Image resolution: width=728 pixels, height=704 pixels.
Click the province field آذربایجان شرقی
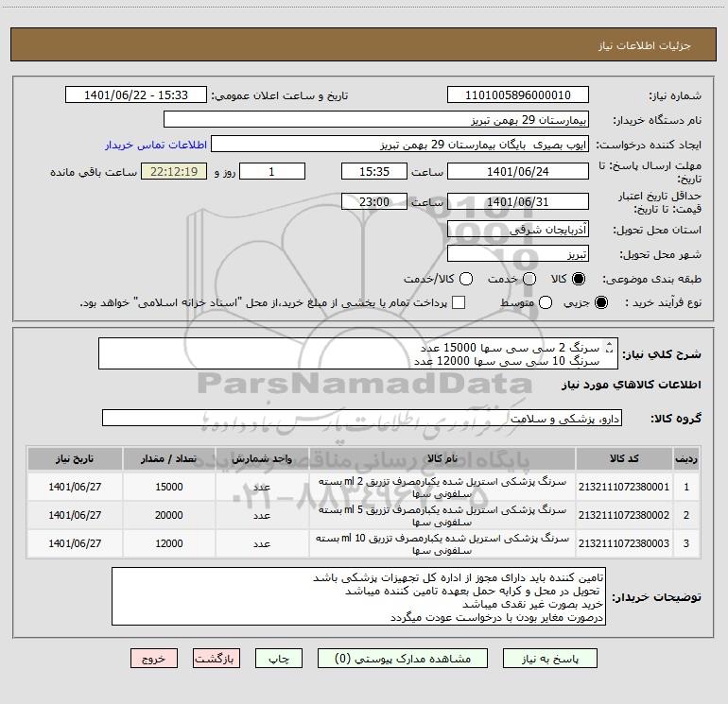pyautogui.click(x=518, y=229)
